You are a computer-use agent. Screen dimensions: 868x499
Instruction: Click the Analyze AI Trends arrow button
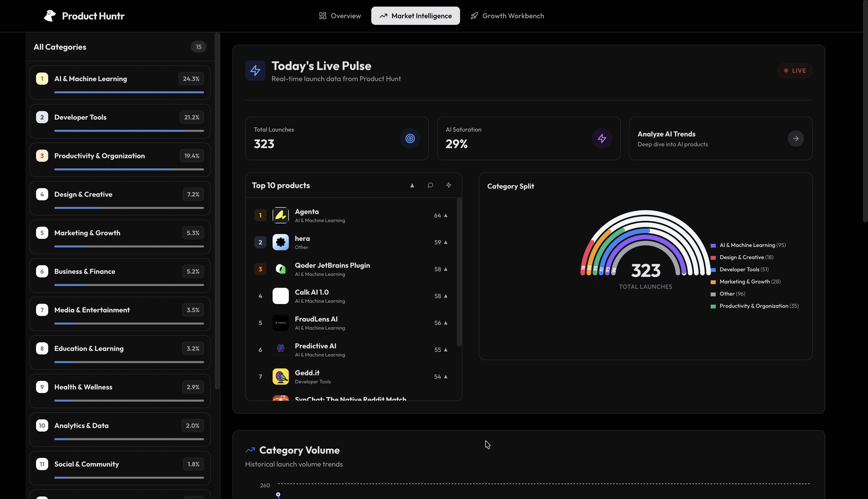795,138
